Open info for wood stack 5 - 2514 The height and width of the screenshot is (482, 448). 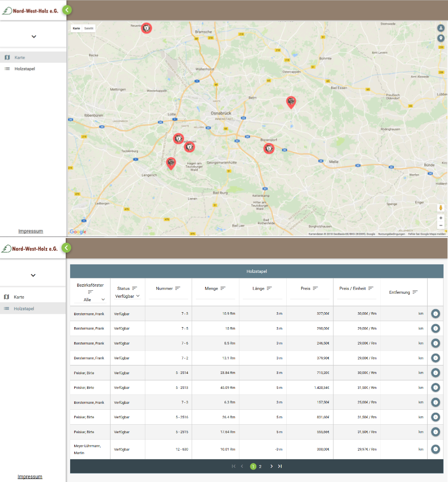436,373
